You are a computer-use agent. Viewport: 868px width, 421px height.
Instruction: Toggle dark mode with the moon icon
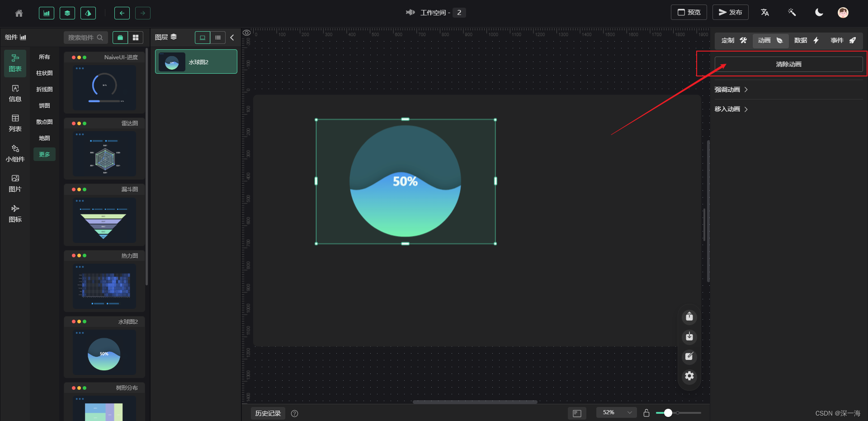[x=819, y=12]
